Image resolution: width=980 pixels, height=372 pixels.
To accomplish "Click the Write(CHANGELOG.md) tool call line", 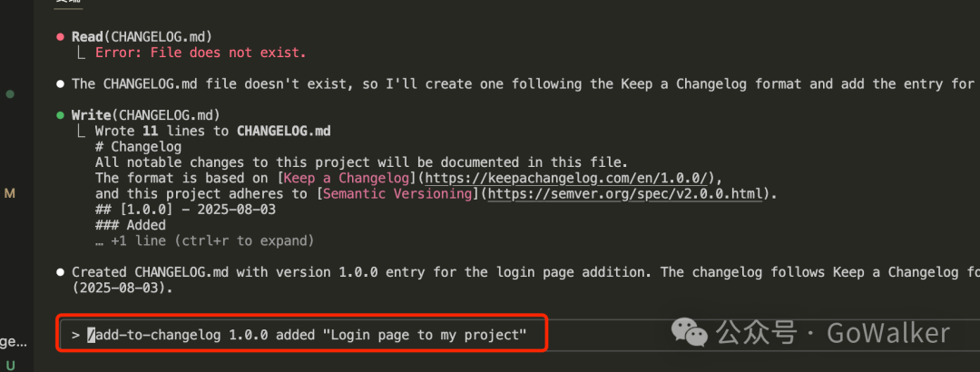I will coord(145,115).
